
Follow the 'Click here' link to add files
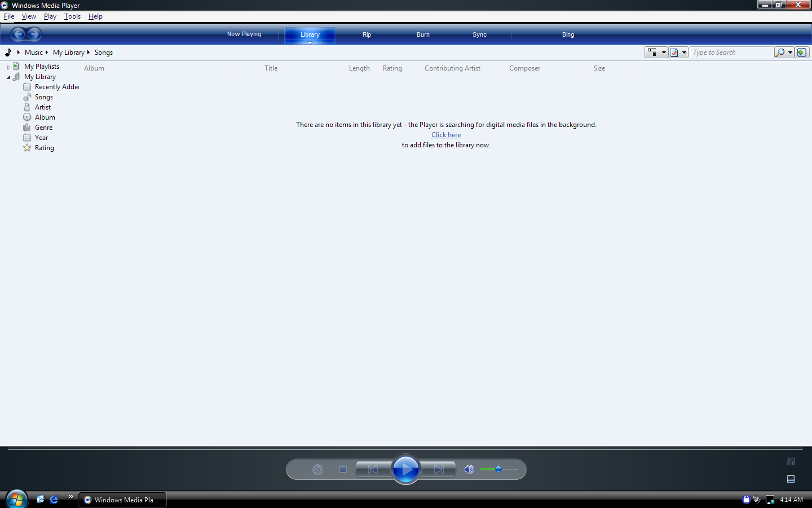[x=446, y=135]
